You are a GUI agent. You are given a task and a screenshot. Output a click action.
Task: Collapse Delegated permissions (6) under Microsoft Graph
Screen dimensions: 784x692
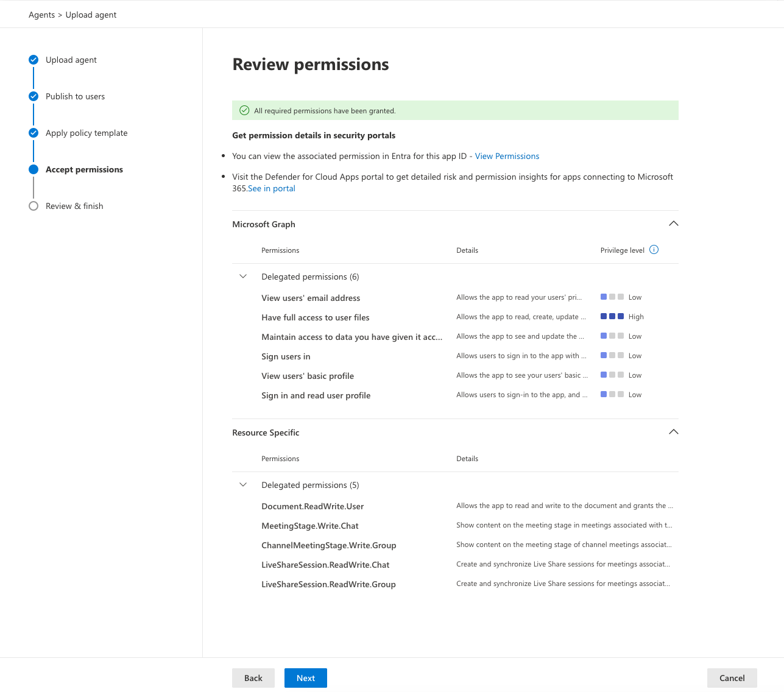point(243,276)
